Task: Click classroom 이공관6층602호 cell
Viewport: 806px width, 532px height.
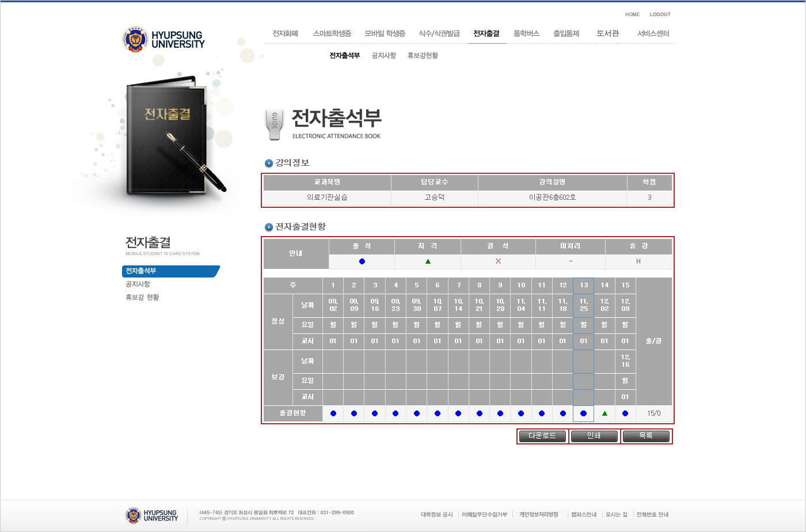Action: pyautogui.click(x=553, y=197)
